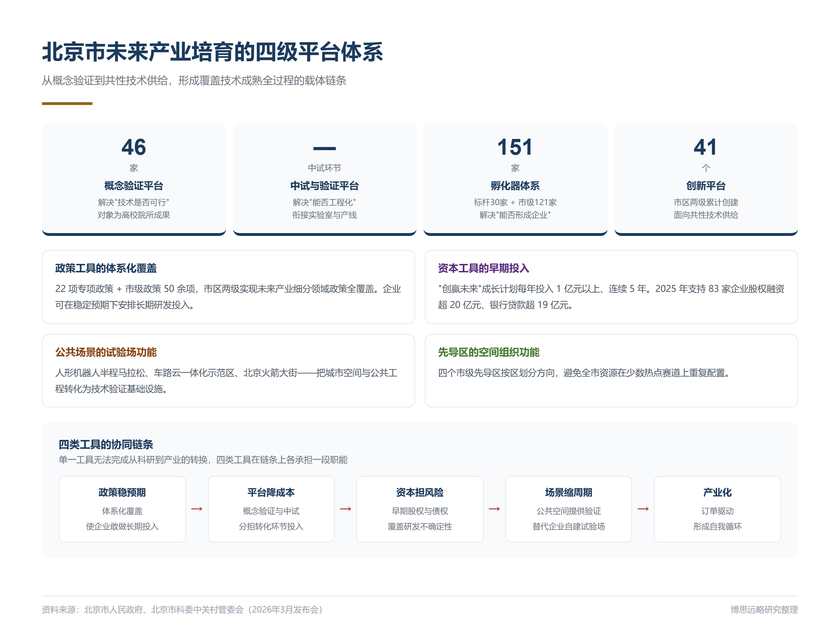840x630 pixels.
Task: Click the heading 四类工具的协同链条
Action: 106,444
